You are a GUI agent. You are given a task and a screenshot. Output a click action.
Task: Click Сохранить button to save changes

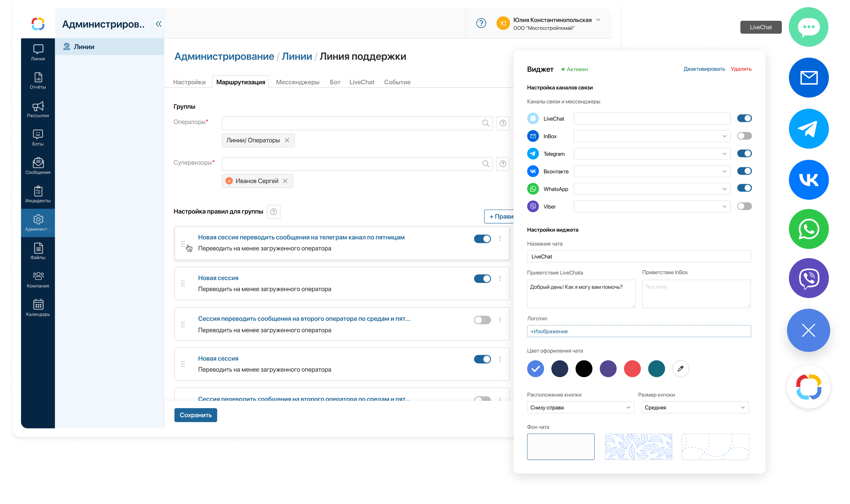[x=196, y=415]
